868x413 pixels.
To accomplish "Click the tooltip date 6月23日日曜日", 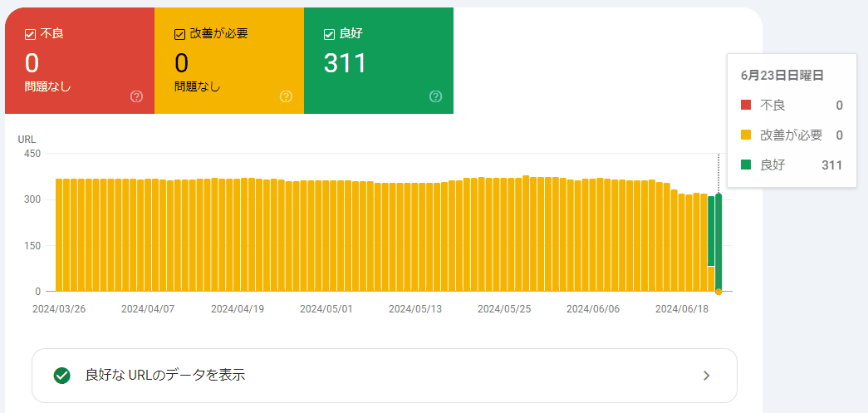I will click(x=782, y=76).
